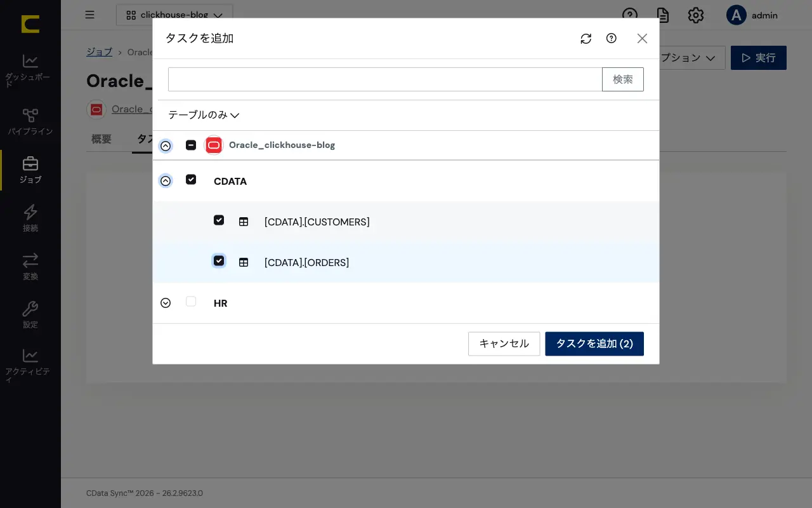Click the Oracle connection icon under the job title
The width and height of the screenshot is (812, 508).
[96, 109]
